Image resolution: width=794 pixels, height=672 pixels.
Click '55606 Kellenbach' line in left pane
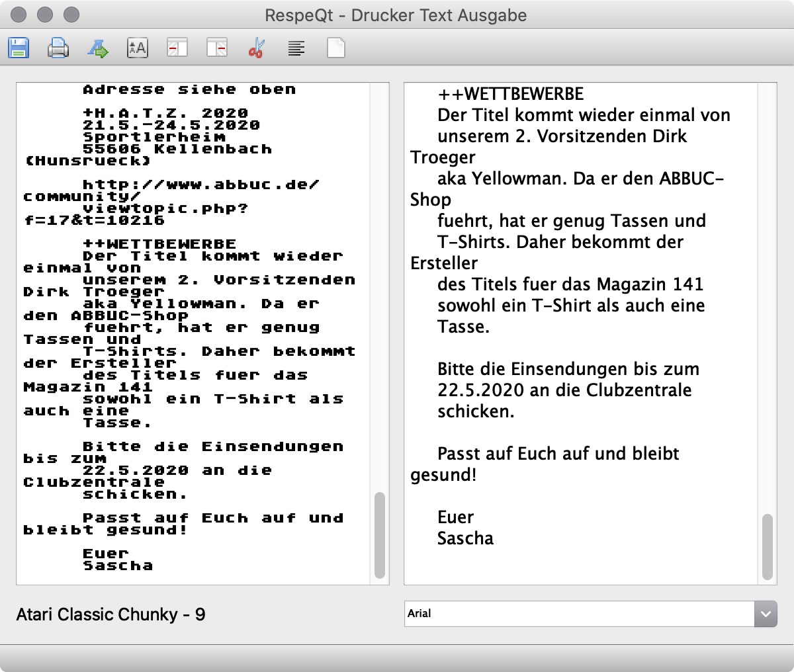177,149
